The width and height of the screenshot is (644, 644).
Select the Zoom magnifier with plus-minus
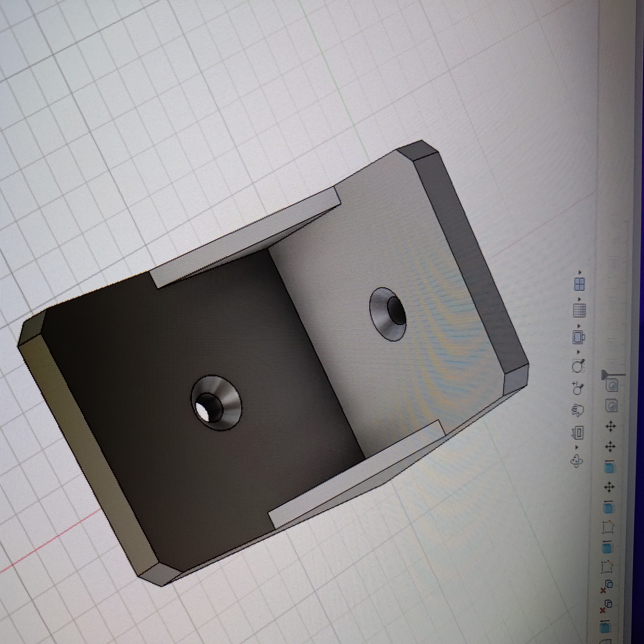point(578,388)
